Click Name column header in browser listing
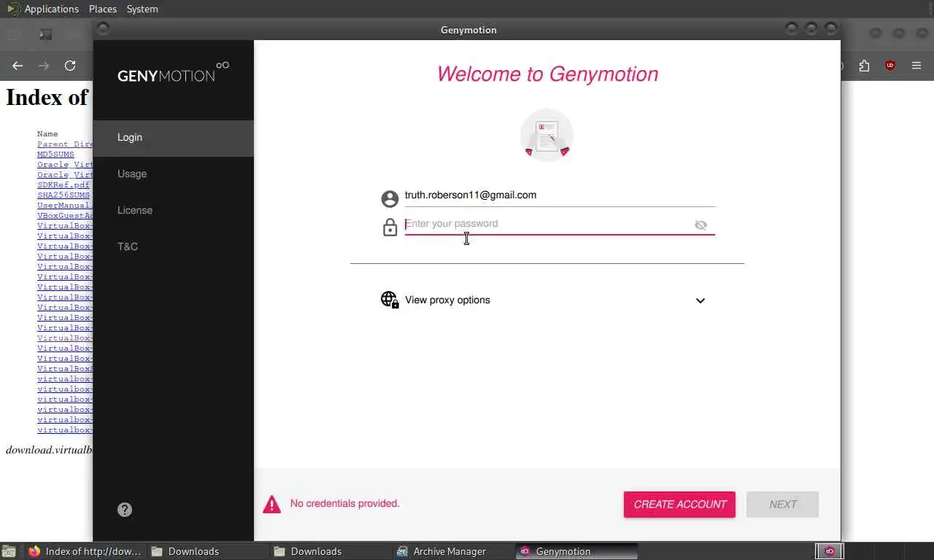934x560 pixels. [x=47, y=134]
